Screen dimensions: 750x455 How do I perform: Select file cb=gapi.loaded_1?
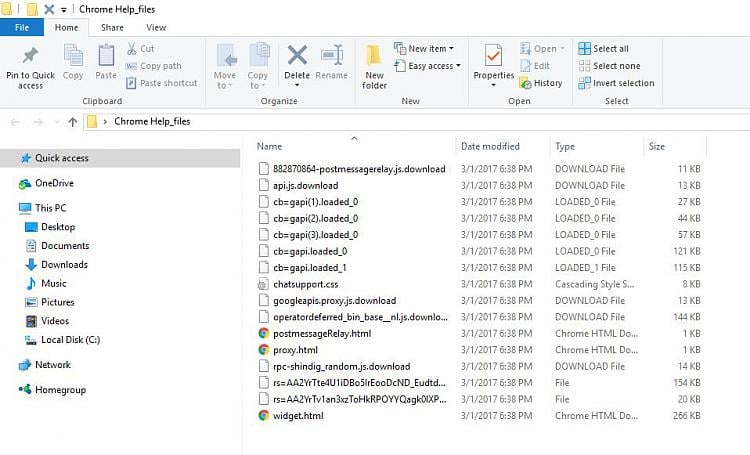310,267
